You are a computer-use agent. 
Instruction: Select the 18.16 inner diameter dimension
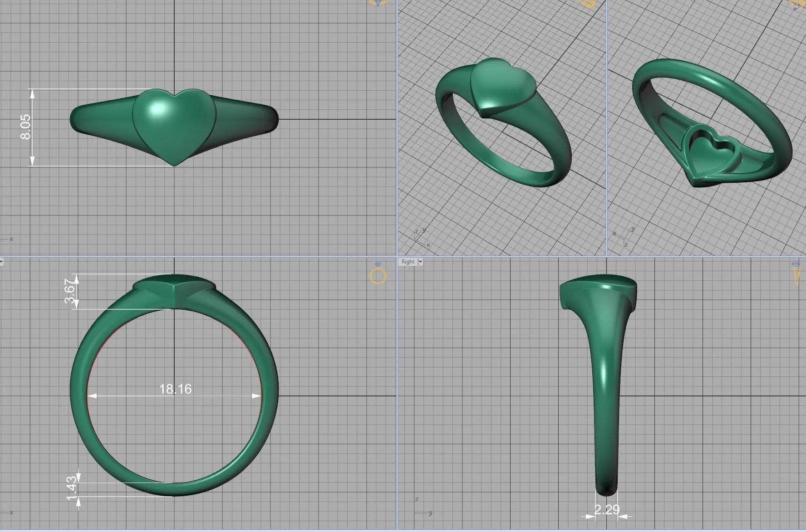click(175, 389)
